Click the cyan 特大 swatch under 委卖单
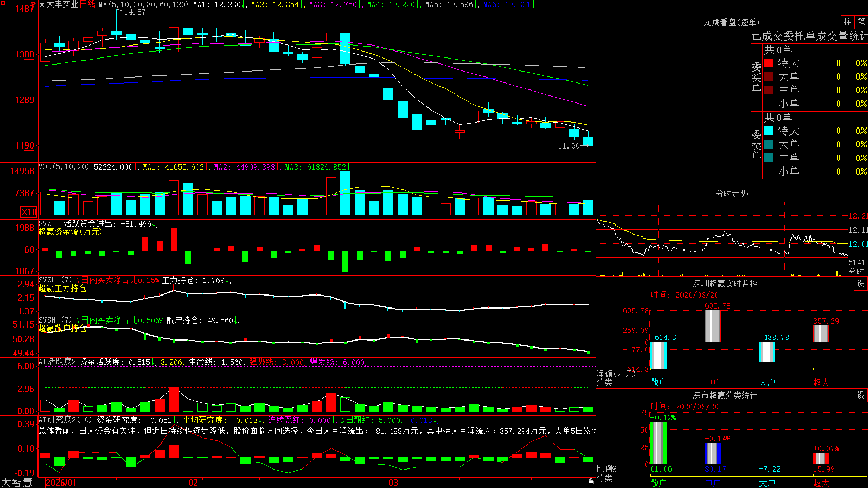Screen dimensions: 868x488 tap(768, 131)
